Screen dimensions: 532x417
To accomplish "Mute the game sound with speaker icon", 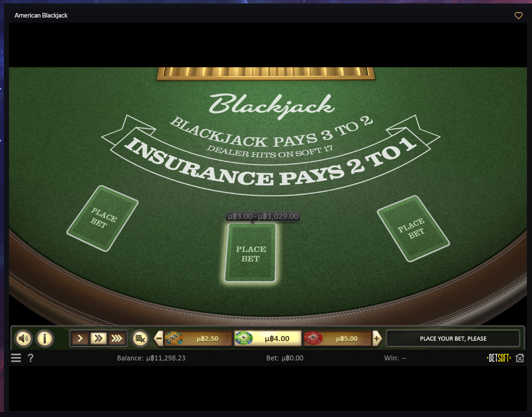I will point(24,339).
